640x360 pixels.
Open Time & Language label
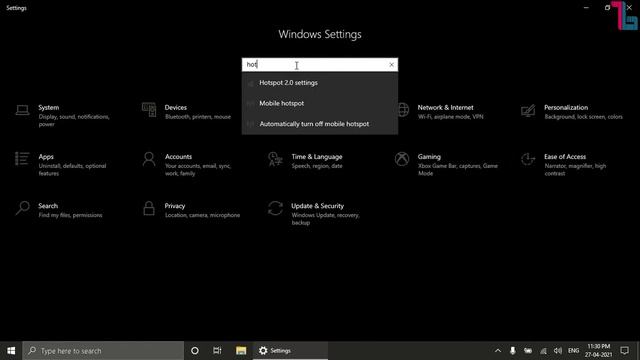click(x=317, y=157)
